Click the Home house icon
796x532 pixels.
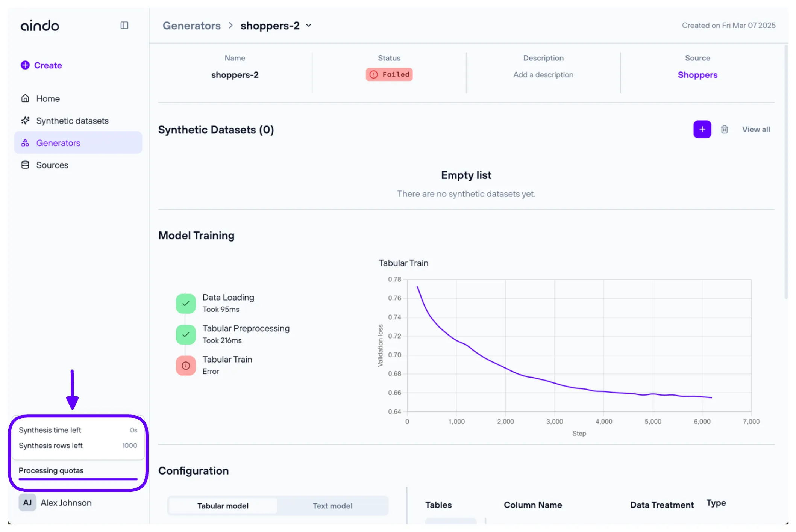pos(25,98)
